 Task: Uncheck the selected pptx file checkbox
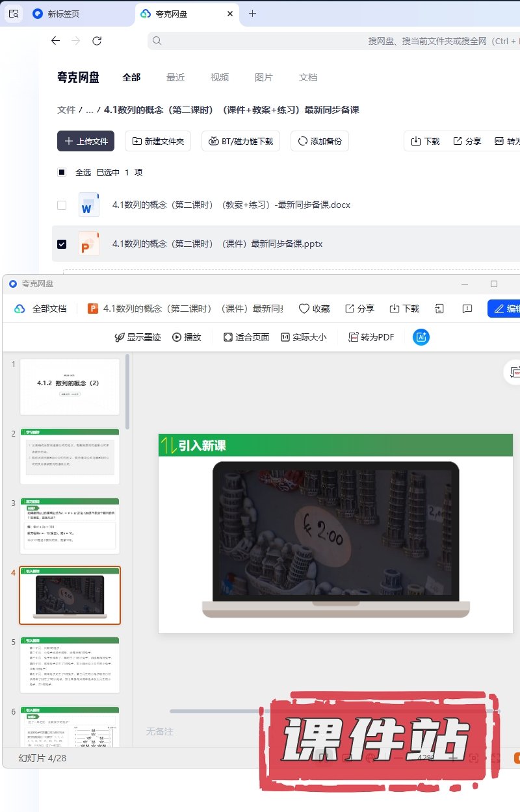62,244
